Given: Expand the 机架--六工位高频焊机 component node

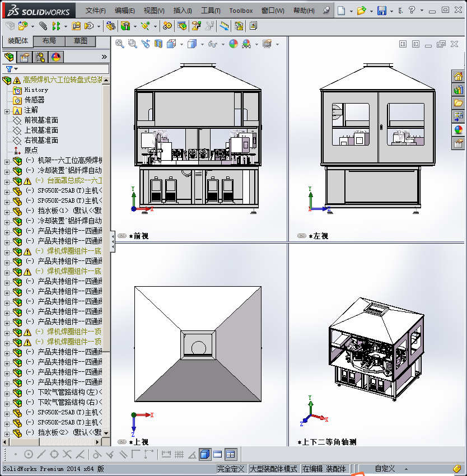Looking at the screenshot, I should [7, 162].
